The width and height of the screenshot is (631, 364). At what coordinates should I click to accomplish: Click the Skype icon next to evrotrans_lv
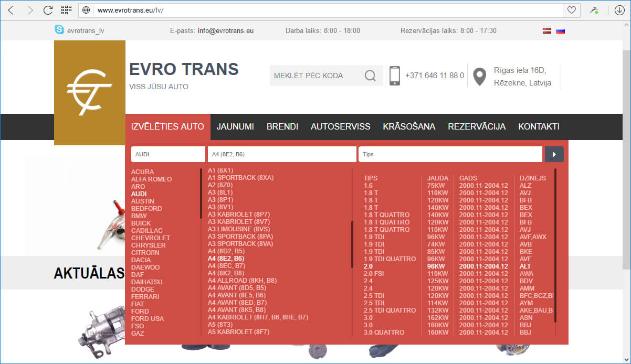[59, 30]
